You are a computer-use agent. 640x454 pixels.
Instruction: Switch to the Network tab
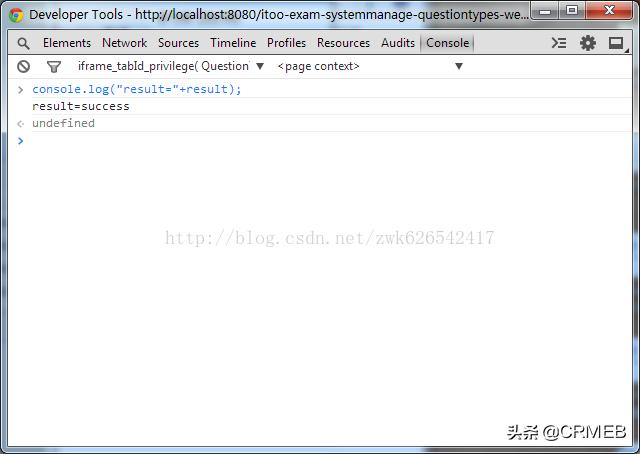pyautogui.click(x=124, y=43)
